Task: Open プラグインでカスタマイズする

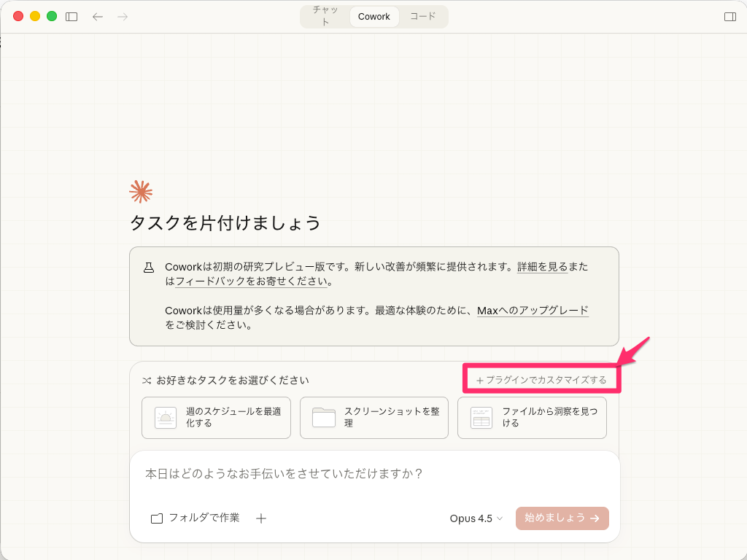Action: click(x=541, y=380)
